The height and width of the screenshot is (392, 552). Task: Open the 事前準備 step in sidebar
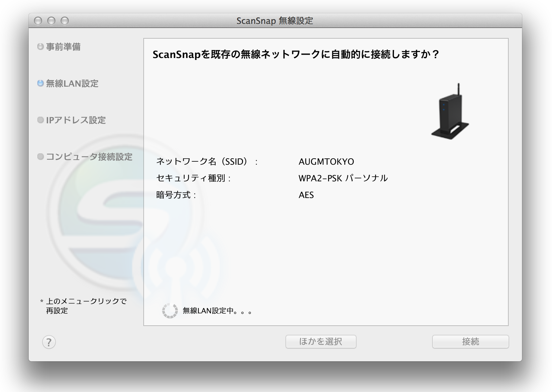63,47
